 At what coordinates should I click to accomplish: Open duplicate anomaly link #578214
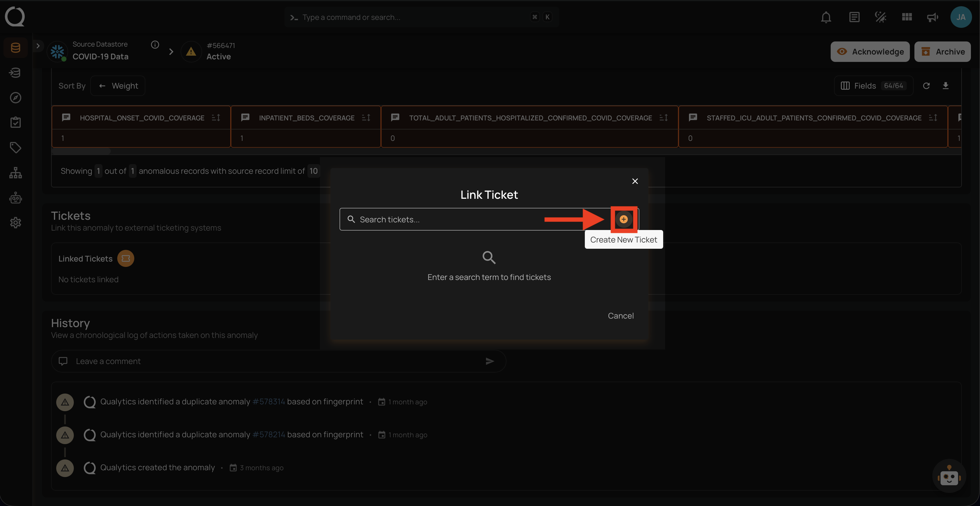[x=269, y=434]
